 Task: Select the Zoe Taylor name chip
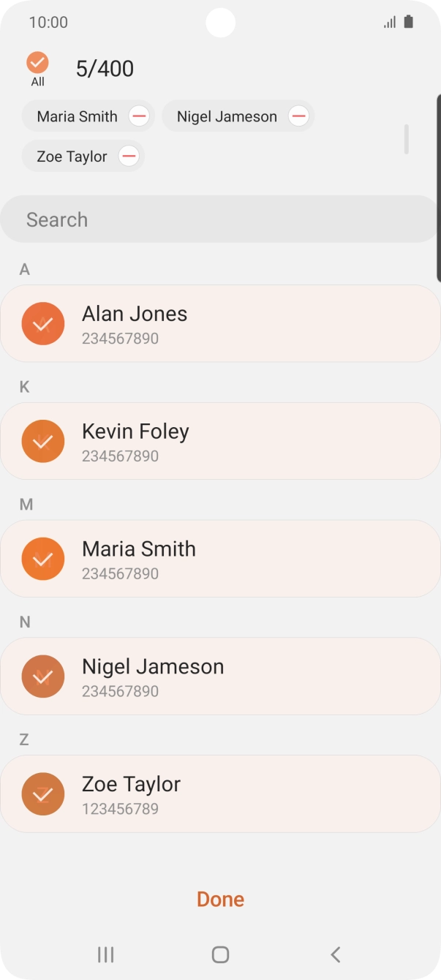(72, 157)
